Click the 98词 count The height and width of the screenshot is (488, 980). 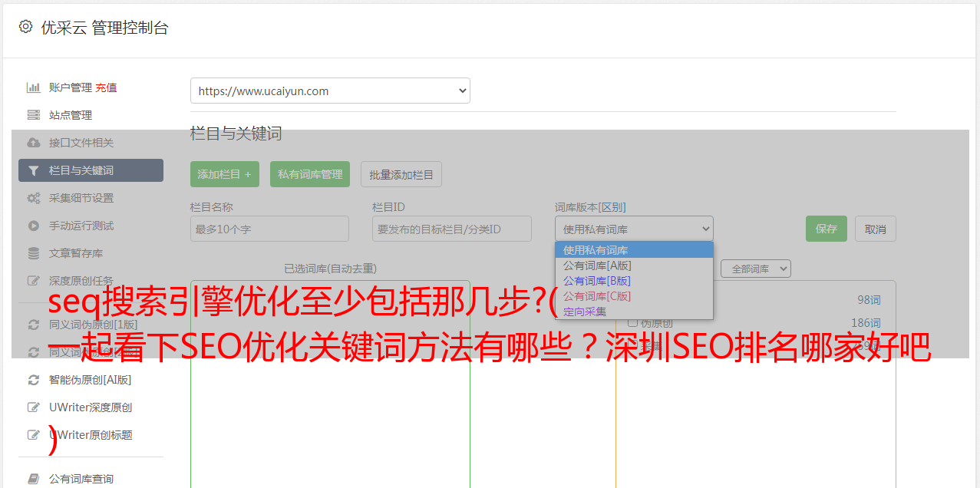click(x=869, y=300)
